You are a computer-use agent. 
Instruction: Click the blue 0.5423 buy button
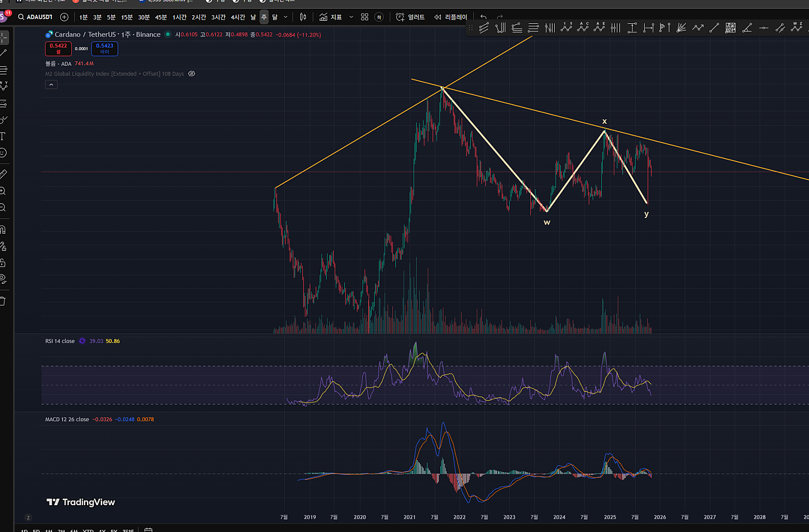point(105,49)
